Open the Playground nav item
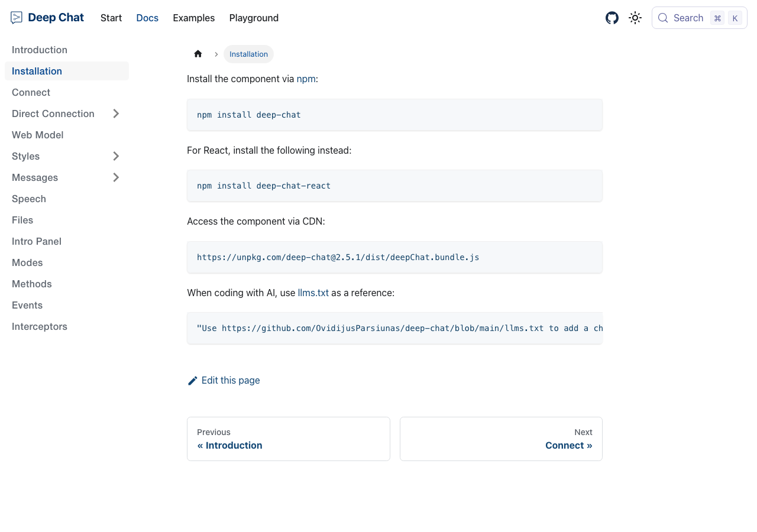The width and height of the screenshot is (757, 532). pos(254,18)
